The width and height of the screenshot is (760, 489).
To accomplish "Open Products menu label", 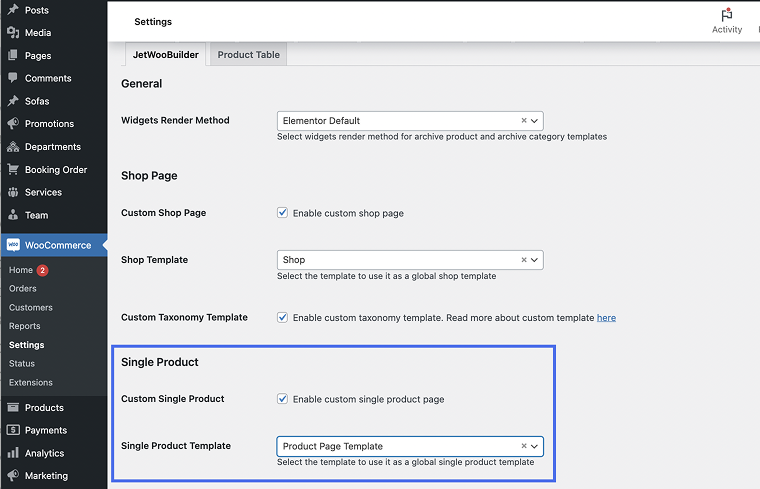I will point(44,408).
